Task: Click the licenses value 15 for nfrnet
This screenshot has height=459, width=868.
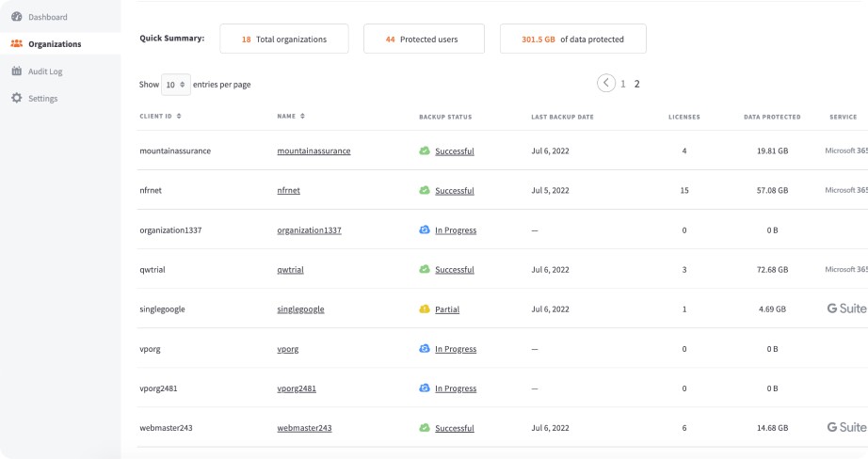Action: [x=684, y=190]
